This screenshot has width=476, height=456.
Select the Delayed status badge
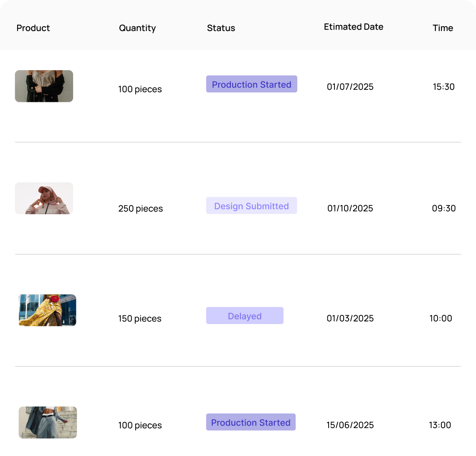[x=245, y=316]
